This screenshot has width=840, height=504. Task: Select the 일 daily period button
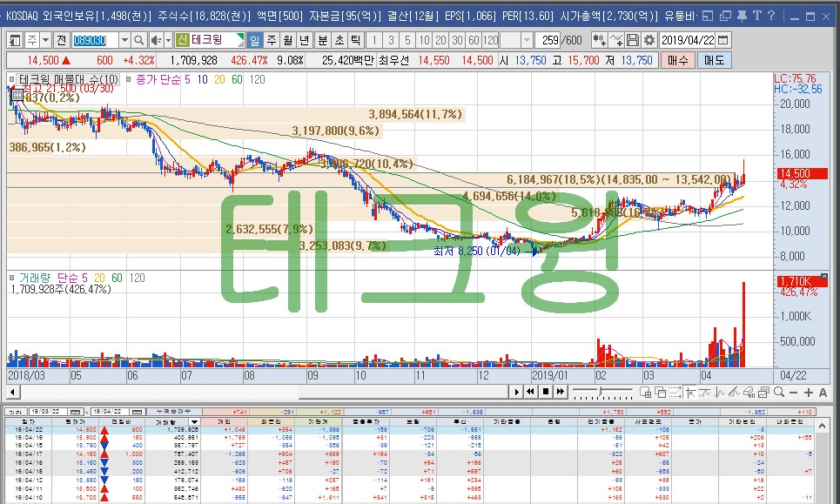(x=254, y=40)
